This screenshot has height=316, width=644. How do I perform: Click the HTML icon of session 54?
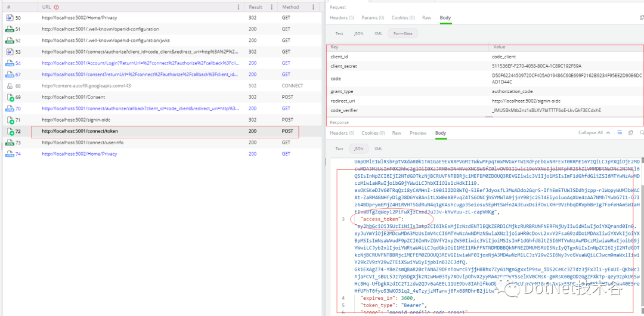click(x=10, y=63)
